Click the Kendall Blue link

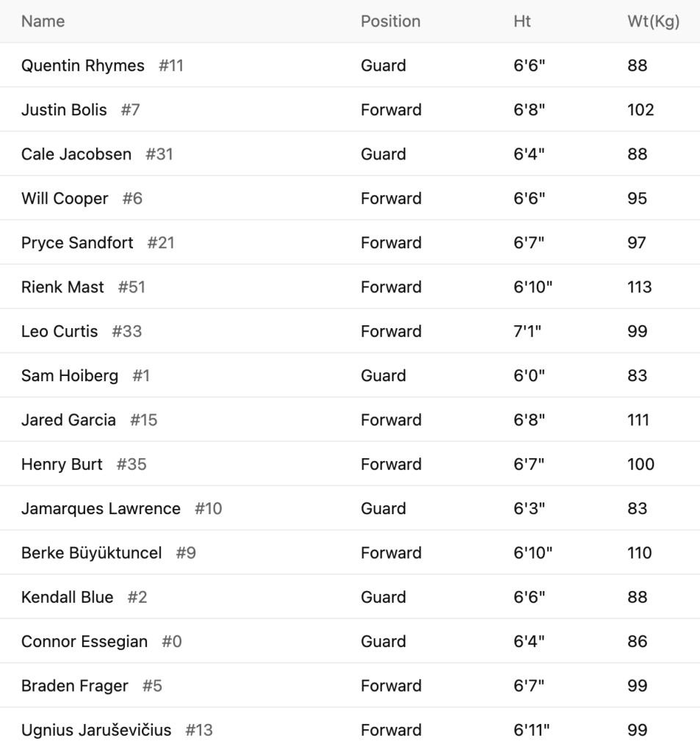pyautogui.click(x=68, y=597)
